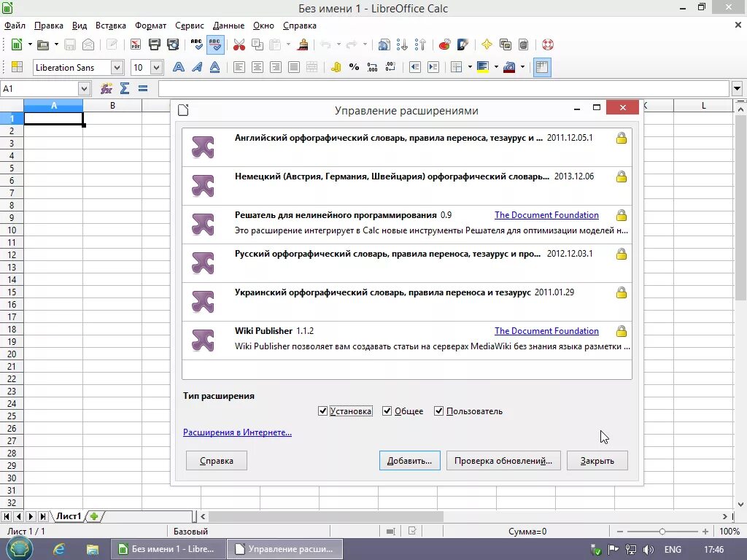Click the Закрыть button
This screenshot has height=560, width=747.
coord(597,461)
